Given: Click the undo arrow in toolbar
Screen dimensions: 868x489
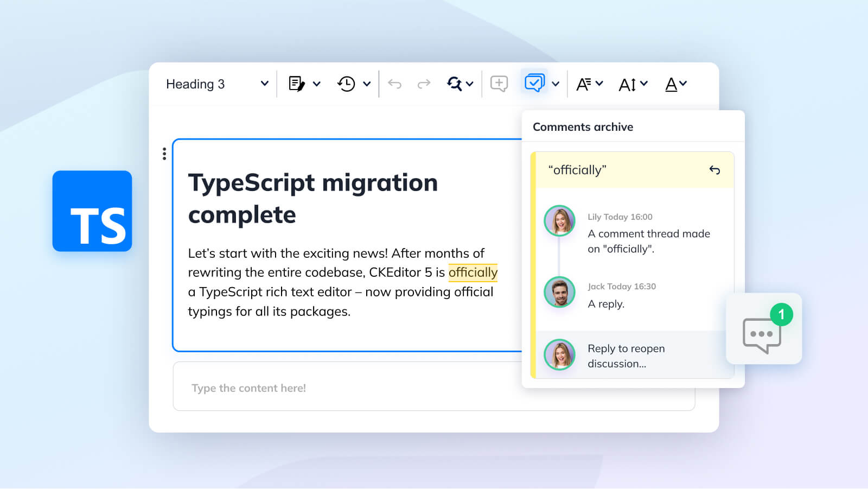Looking at the screenshot, I should click(x=395, y=84).
